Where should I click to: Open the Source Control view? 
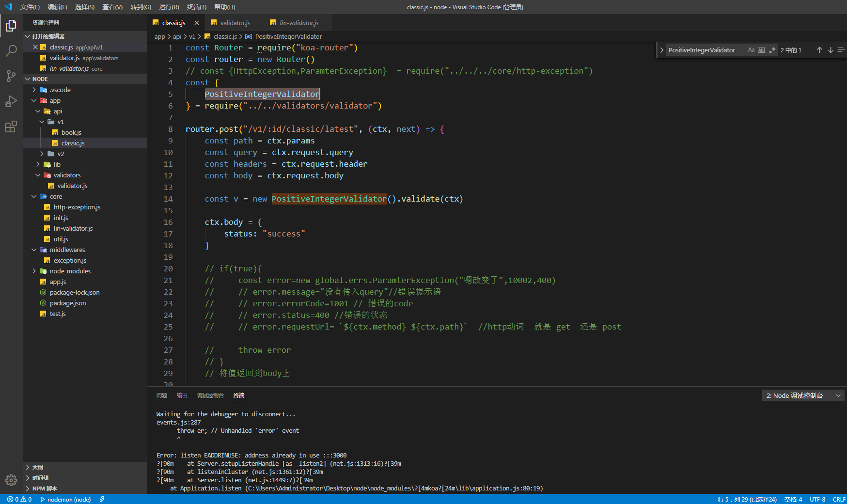(11, 76)
